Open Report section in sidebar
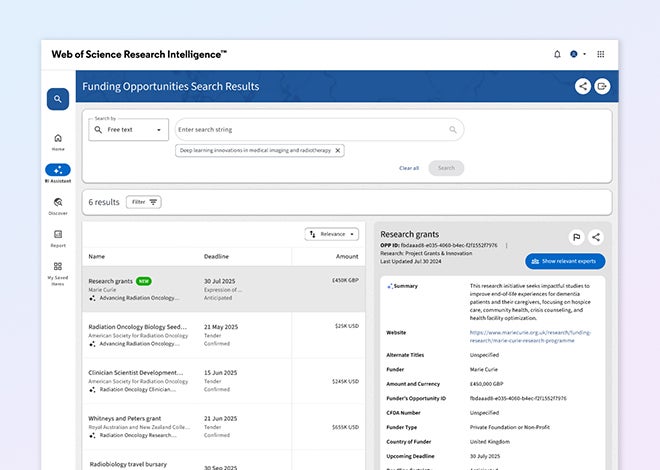 [57, 238]
